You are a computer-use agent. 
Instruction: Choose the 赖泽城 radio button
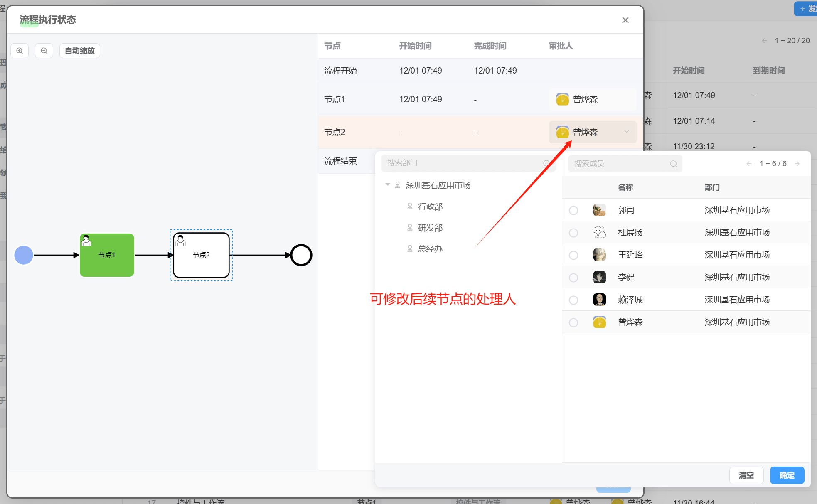(573, 300)
